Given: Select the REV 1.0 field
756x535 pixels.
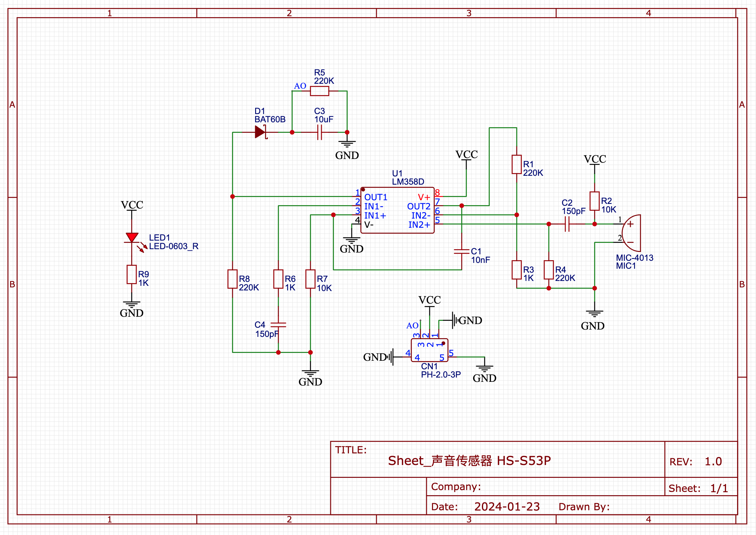Looking at the screenshot, I should pyautogui.click(x=713, y=462).
